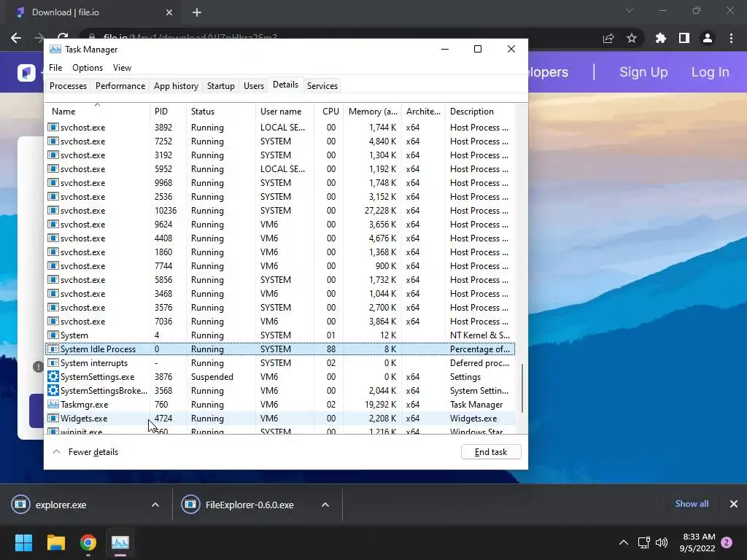Image resolution: width=747 pixels, height=560 pixels.
Task: Open FileExplorer-0.6.0.exe downloaded file
Action: (x=249, y=505)
